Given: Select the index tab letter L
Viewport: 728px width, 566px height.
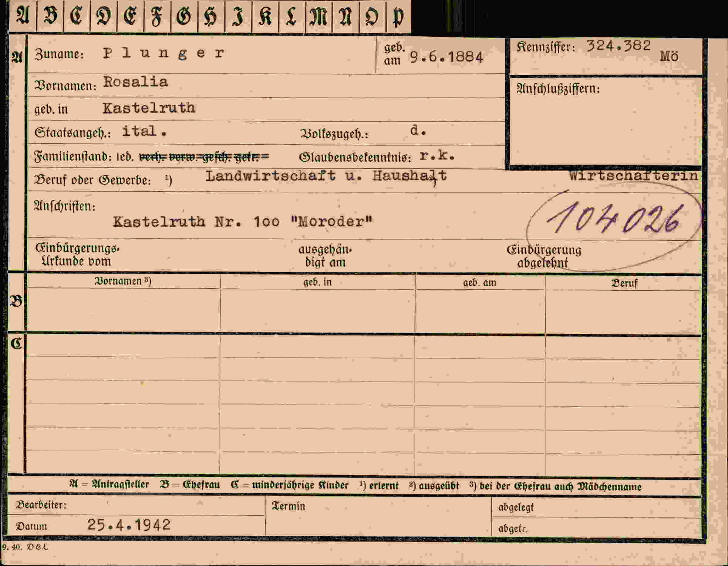Looking at the screenshot, I should tap(291, 16).
